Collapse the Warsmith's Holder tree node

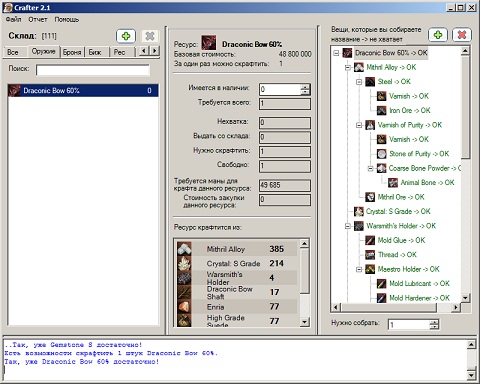[348, 226]
